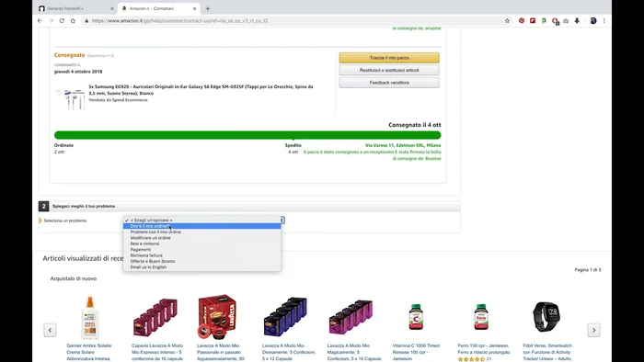Bookmark this page with the star icon
Viewport: 644px width, 362px height.
pyautogui.click(x=507, y=20)
